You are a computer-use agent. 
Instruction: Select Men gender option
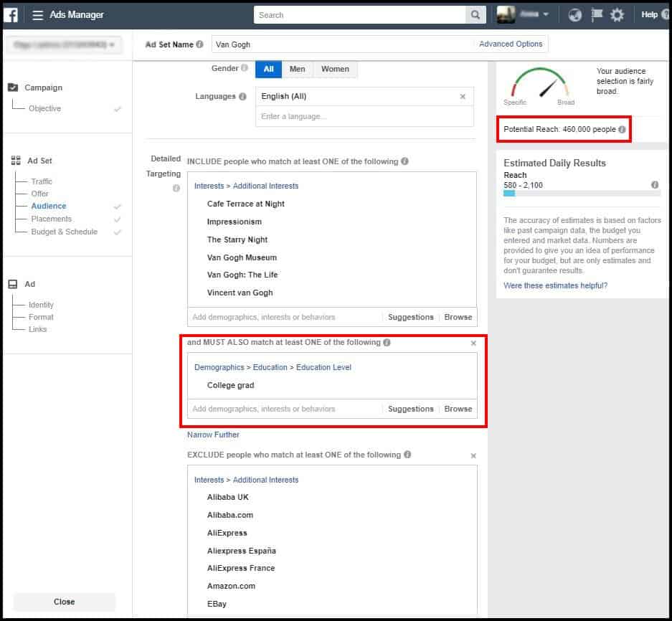click(297, 69)
